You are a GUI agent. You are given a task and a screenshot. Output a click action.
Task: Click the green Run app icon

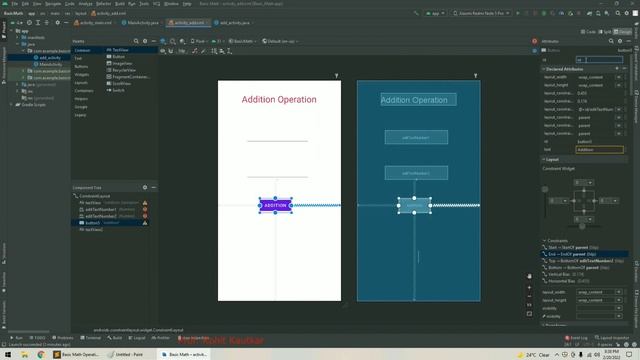tap(518, 13)
